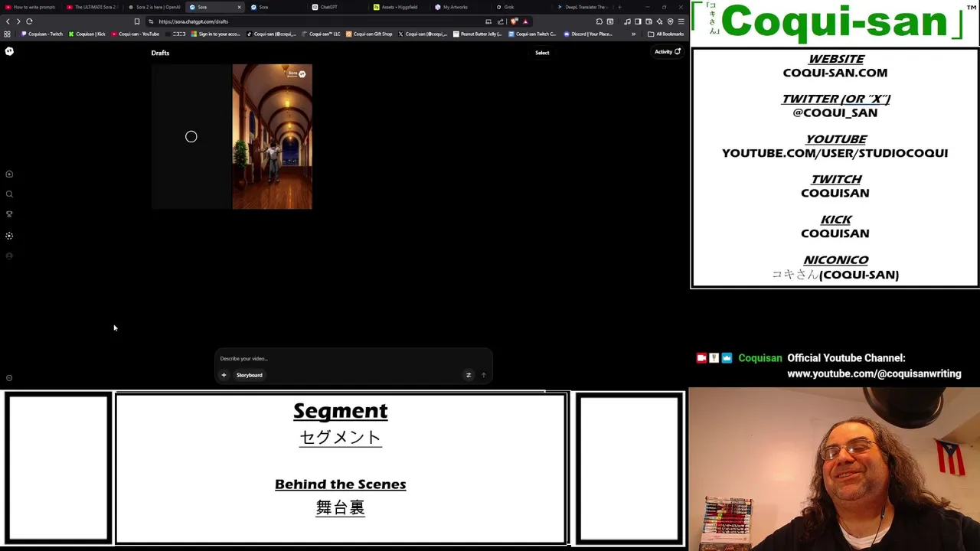Switch to Sora 2 is here OpenAI tab
Viewport: 980px width, 551px height.
(x=154, y=7)
